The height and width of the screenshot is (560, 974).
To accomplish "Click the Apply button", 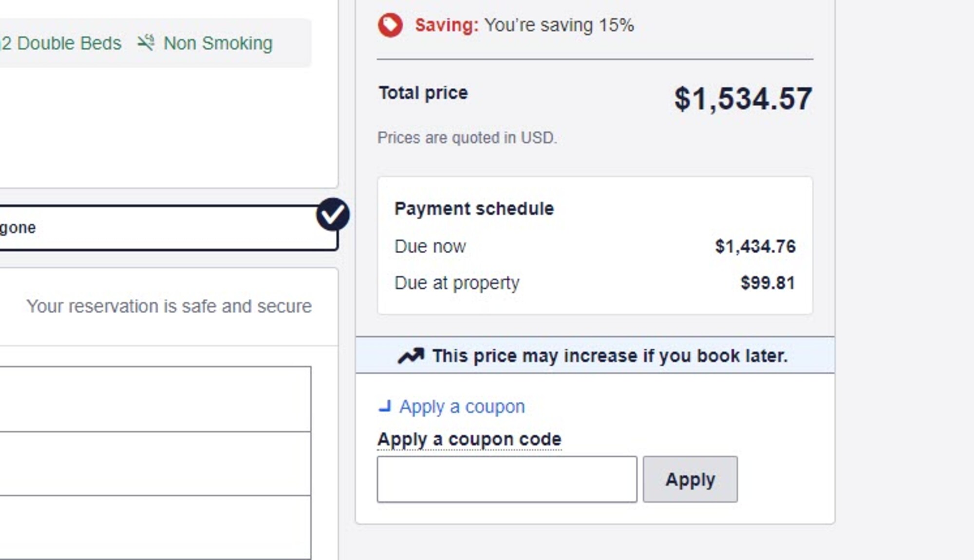I will coord(690,479).
